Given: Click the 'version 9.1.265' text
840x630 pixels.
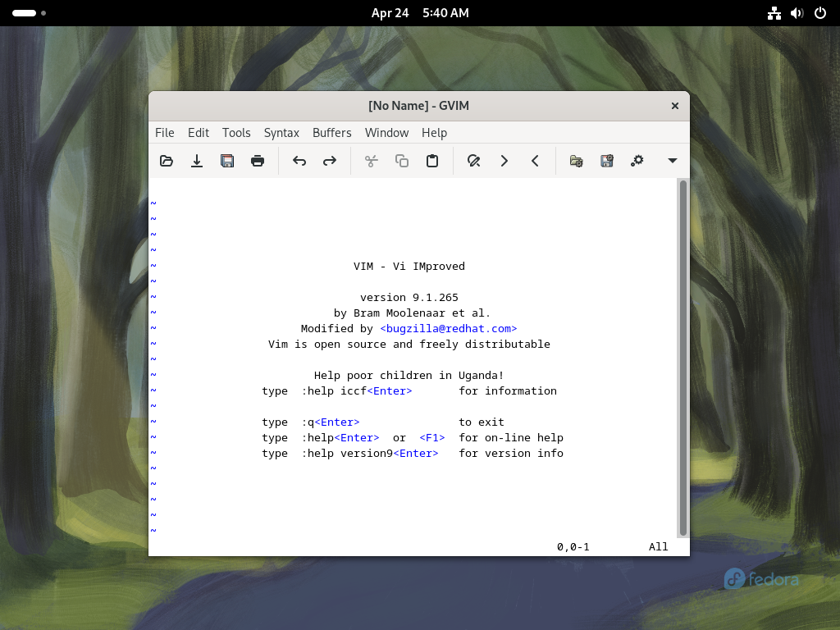Looking at the screenshot, I should pos(409,297).
